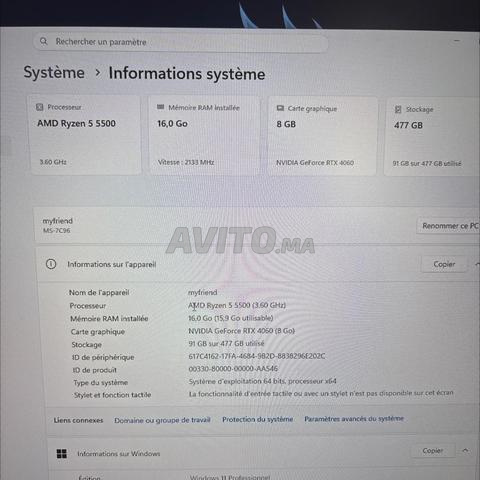
Task: Open Paramètres avancés du système link
Action: 354,418
